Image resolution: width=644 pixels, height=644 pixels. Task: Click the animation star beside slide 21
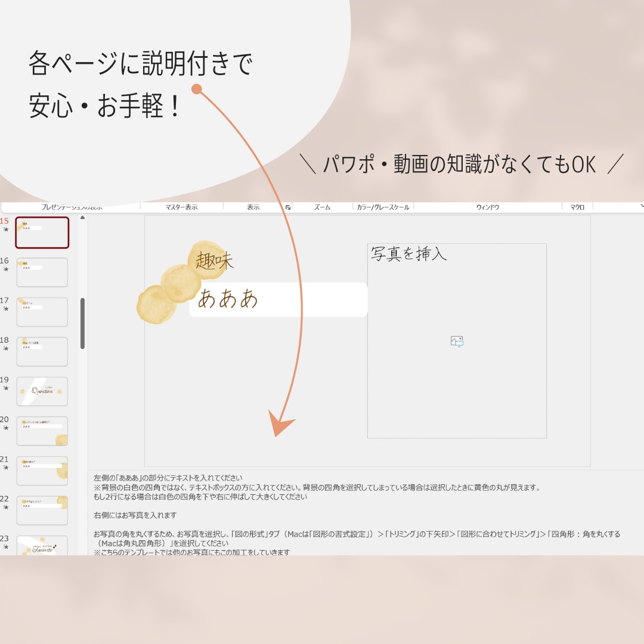(x=6, y=467)
